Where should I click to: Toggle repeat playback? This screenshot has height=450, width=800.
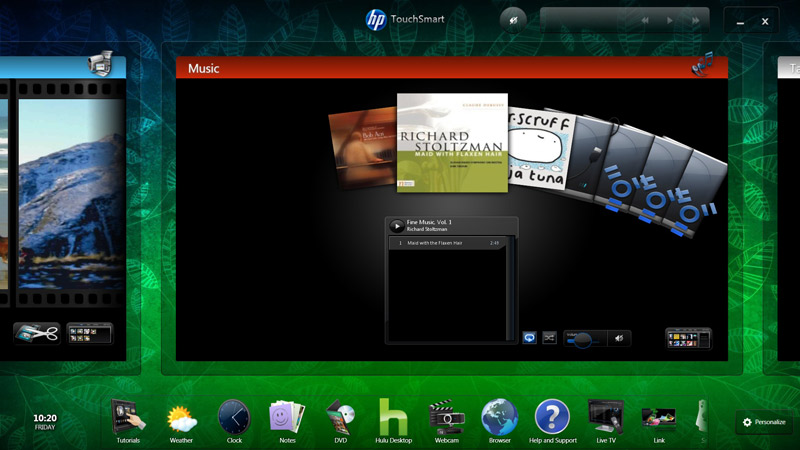pyautogui.click(x=530, y=338)
